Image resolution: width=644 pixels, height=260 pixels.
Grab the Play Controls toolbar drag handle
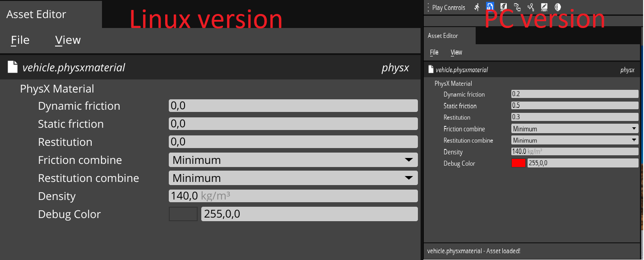(x=428, y=7)
